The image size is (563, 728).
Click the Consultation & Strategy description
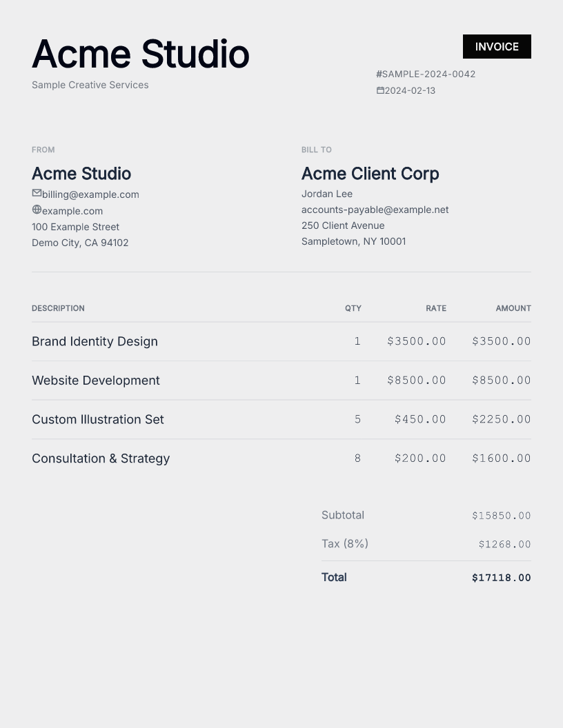point(101,458)
